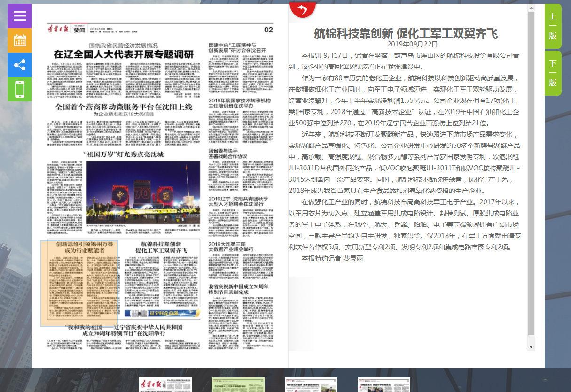Select the third page thumbnail at bottom
Viewport: 571px width, 392px height.
311,384
